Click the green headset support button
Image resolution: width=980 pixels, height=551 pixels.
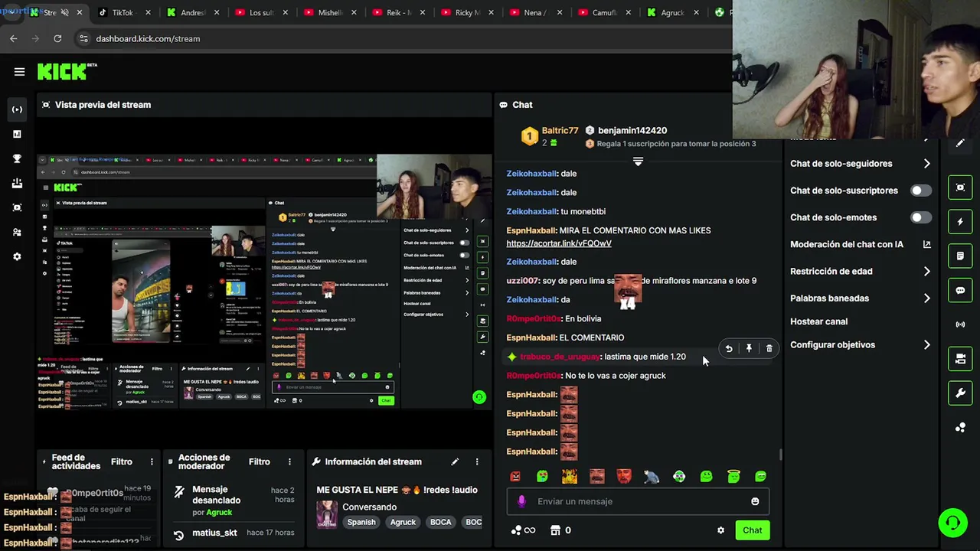tap(952, 523)
